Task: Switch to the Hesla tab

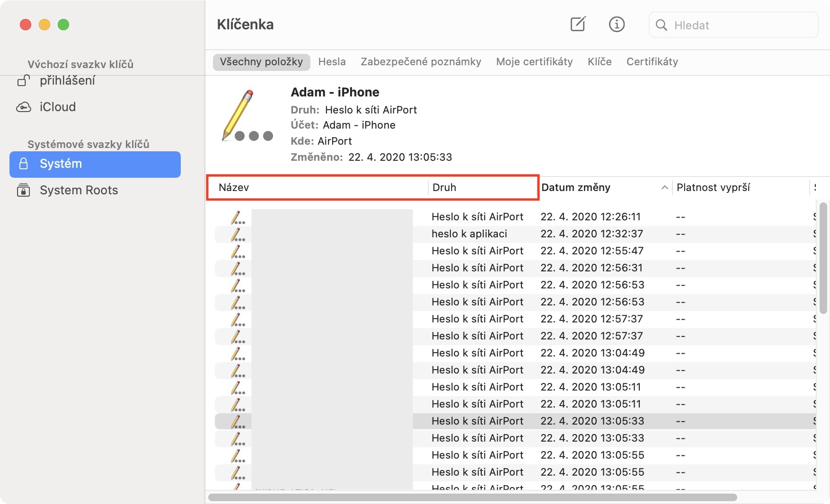Action: (x=332, y=62)
